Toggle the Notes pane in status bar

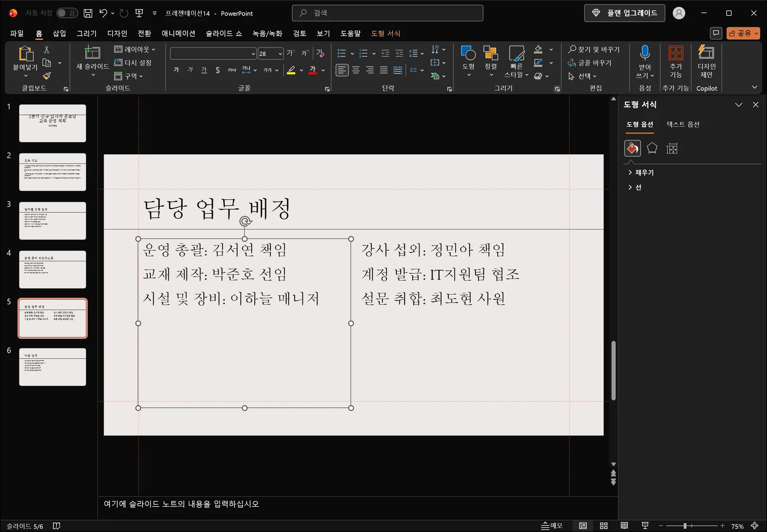[x=552, y=526]
